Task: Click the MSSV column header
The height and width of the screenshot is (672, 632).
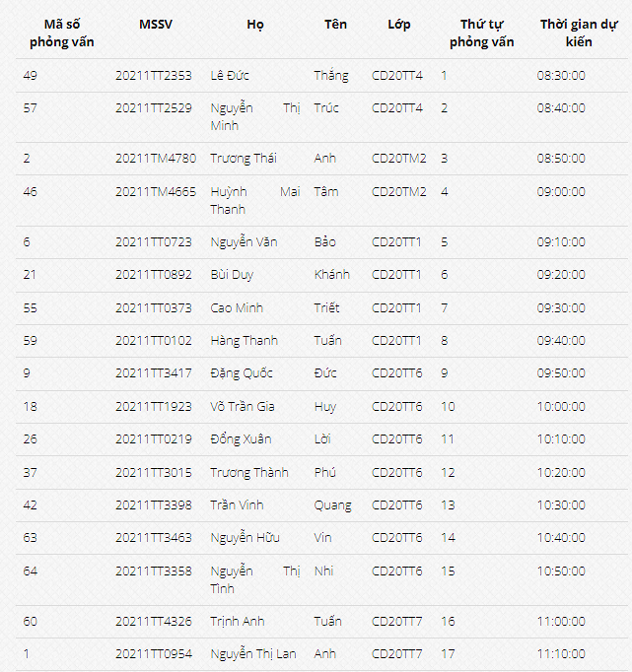Action: 155,25
